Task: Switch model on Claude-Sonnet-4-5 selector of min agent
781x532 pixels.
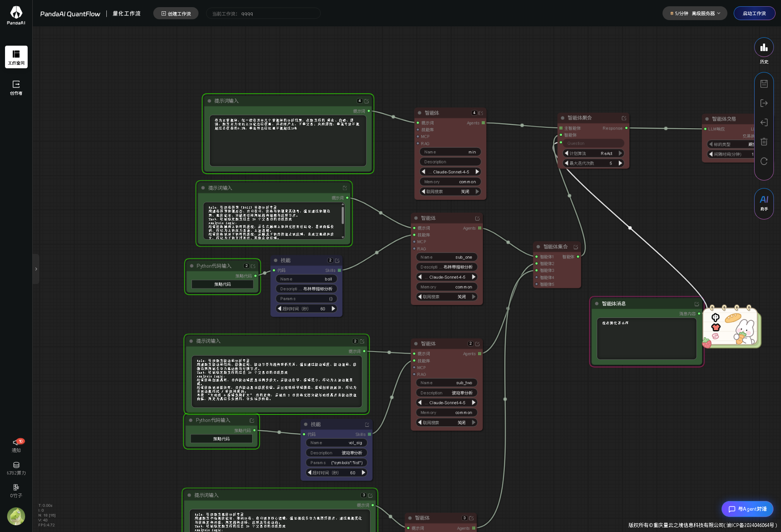Action: [x=450, y=172]
